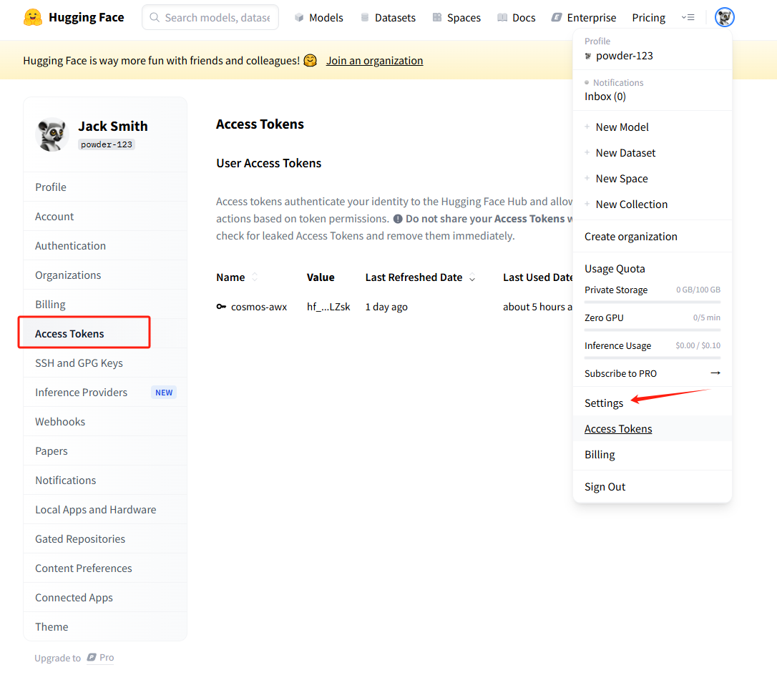Open Inference Providers settings
This screenshot has height=700, width=777.
pyautogui.click(x=105, y=392)
